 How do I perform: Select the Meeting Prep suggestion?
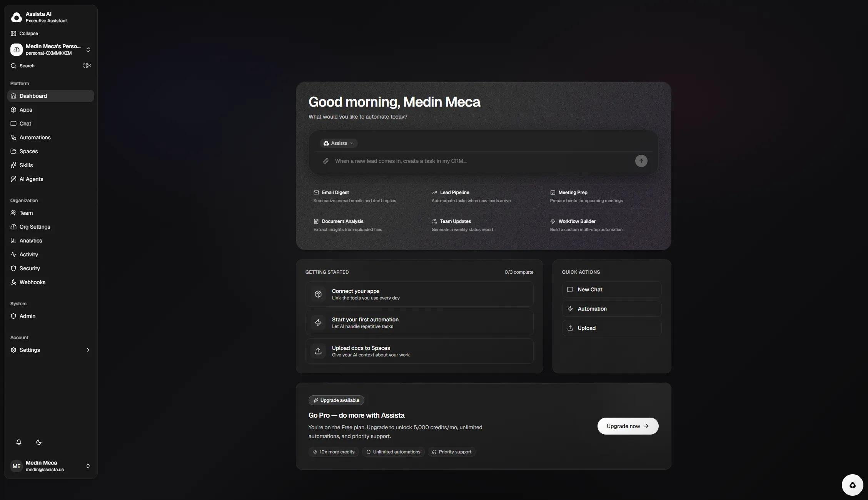601,196
